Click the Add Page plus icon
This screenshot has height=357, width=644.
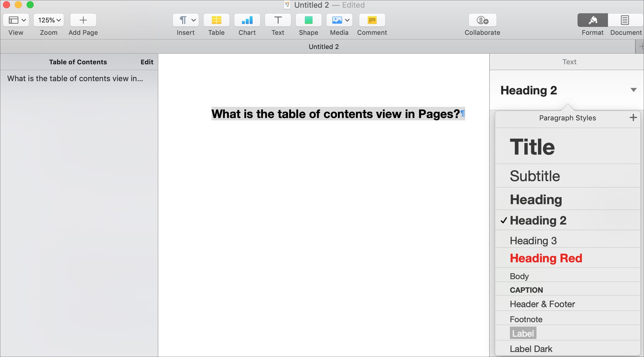pyautogui.click(x=83, y=20)
